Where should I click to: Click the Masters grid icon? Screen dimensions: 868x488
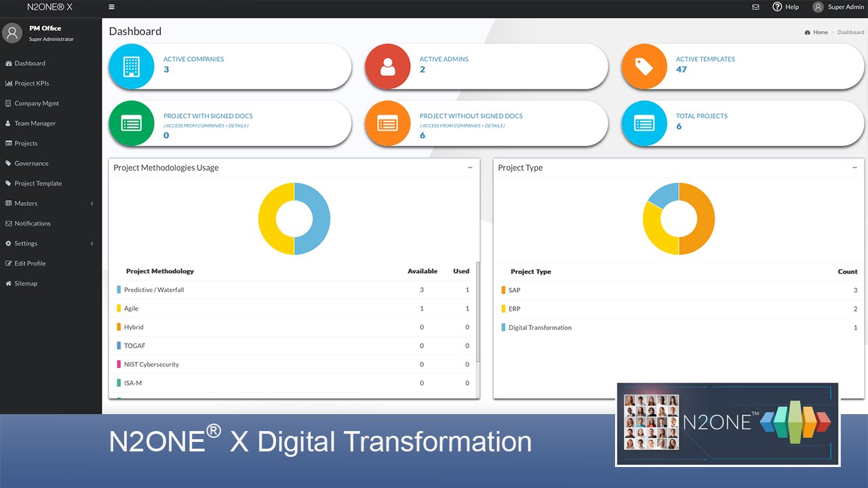point(8,203)
